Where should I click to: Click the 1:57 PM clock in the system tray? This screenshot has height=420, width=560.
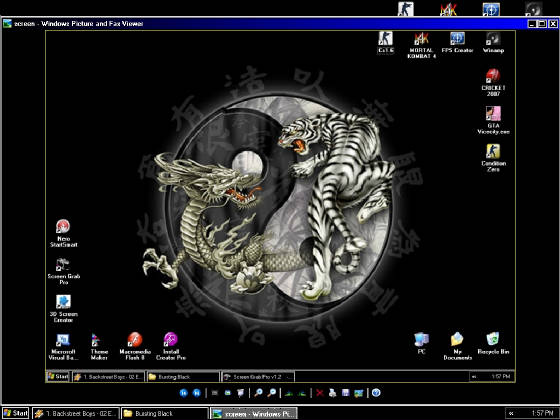point(542,413)
